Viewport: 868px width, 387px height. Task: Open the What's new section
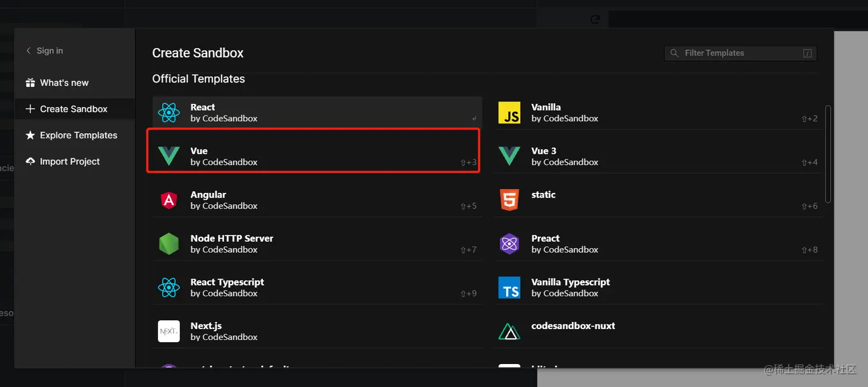coord(64,83)
